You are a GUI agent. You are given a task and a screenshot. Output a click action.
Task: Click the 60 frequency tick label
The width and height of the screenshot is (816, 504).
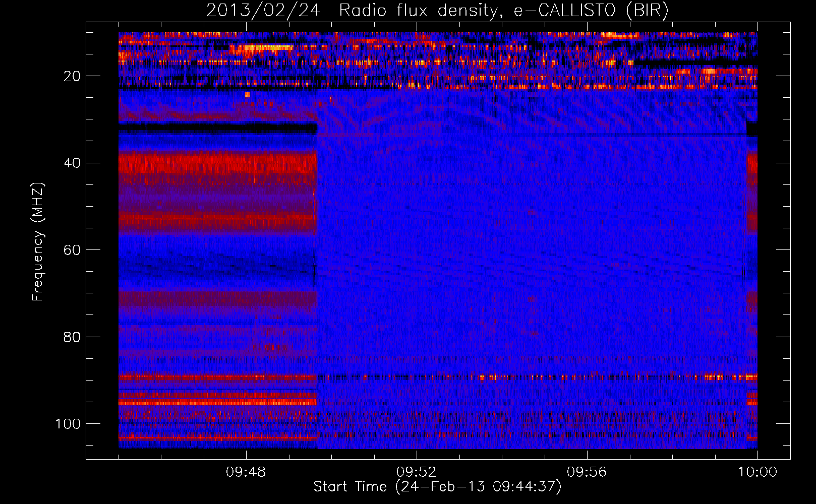72,250
